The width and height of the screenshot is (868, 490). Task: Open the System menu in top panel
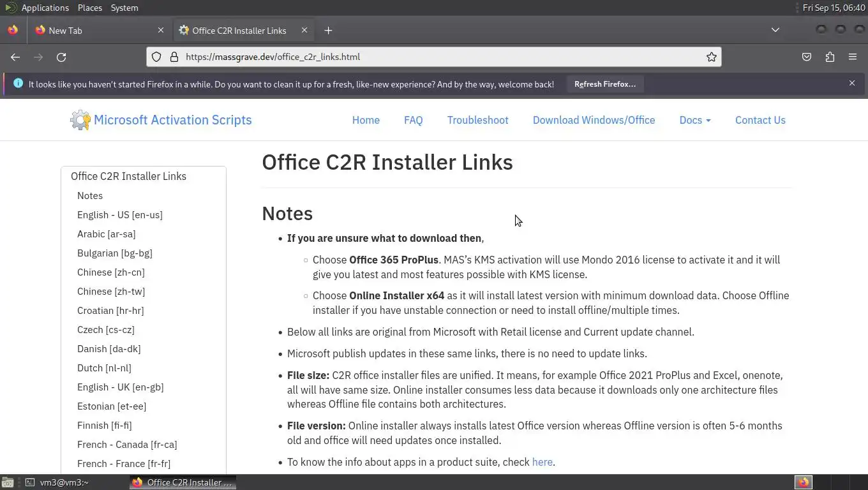click(x=124, y=8)
